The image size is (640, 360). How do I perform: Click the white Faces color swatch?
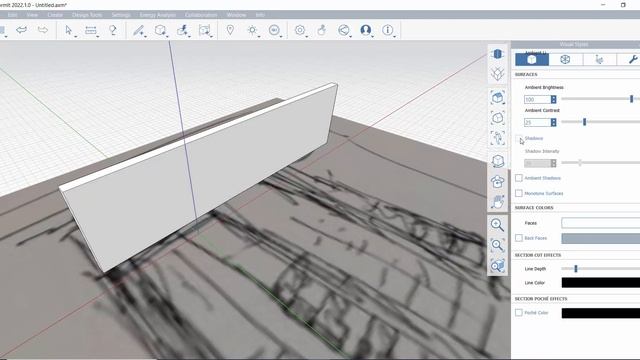coord(600,223)
